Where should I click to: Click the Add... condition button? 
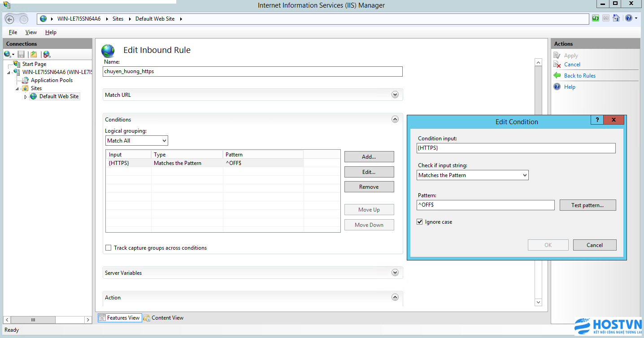tap(369, 156)
